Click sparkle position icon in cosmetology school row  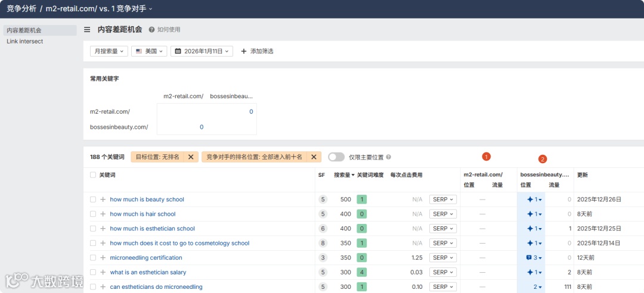coord(530,243)
